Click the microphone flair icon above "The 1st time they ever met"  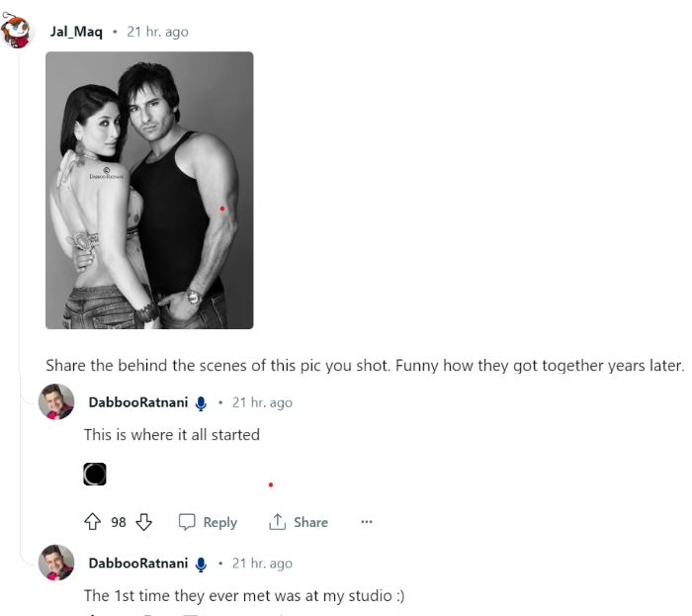(x=201, y=563)
